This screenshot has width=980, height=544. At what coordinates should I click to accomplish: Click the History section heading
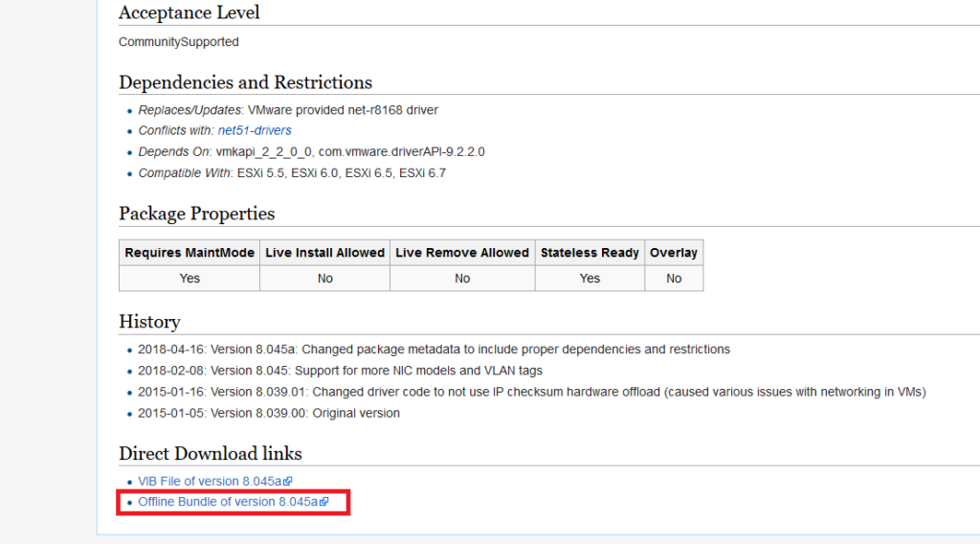tap(149, 322)
